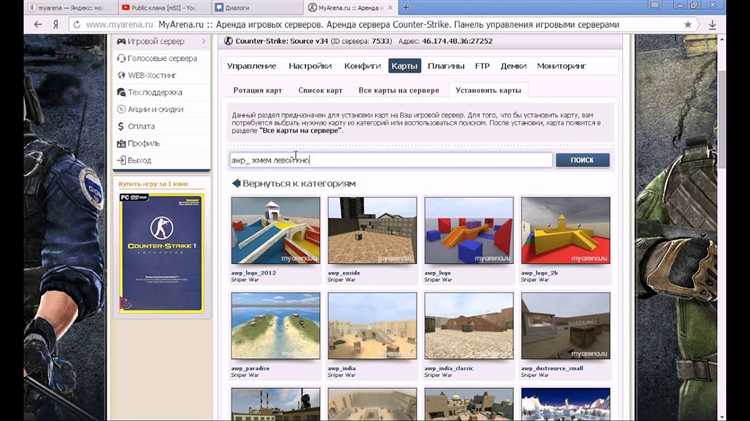Click the icon beside Акции и скидки
Viewport: 750px width, 421px height.
(121, 109)
